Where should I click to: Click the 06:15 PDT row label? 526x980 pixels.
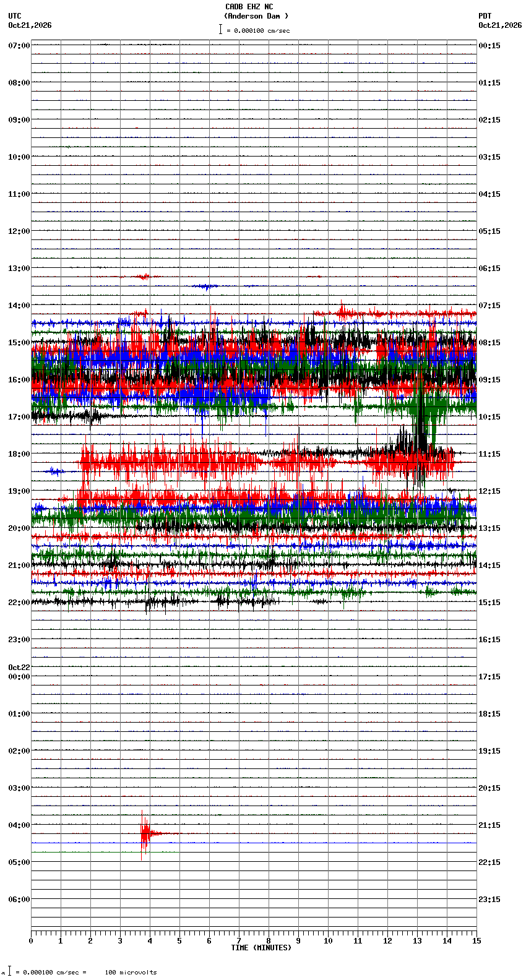pos(489,269)
